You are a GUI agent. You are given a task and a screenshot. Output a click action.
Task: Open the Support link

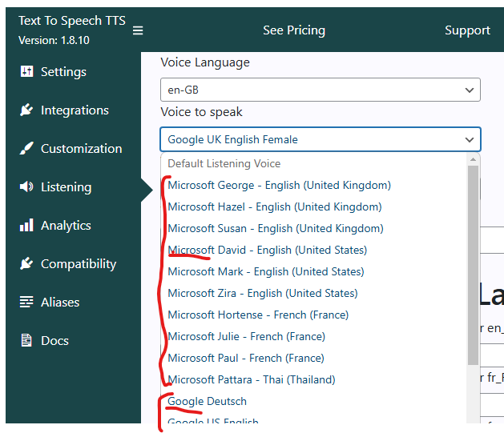coord(467,30)
